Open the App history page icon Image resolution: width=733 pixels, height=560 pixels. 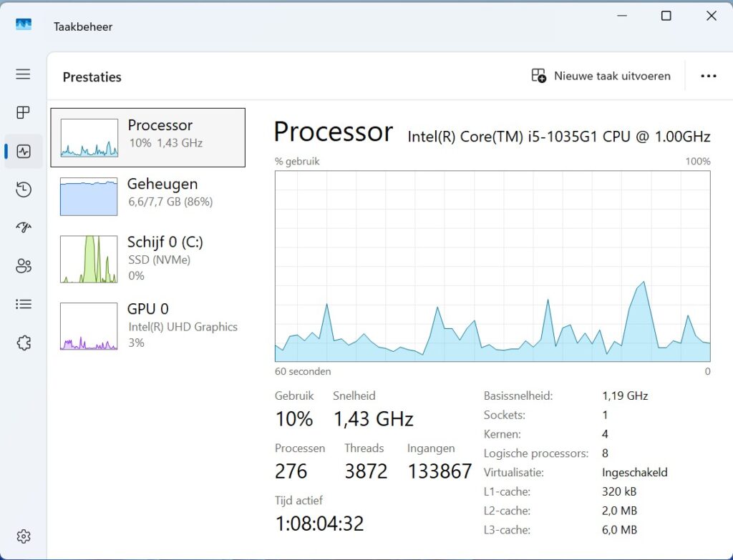[24, 189]
